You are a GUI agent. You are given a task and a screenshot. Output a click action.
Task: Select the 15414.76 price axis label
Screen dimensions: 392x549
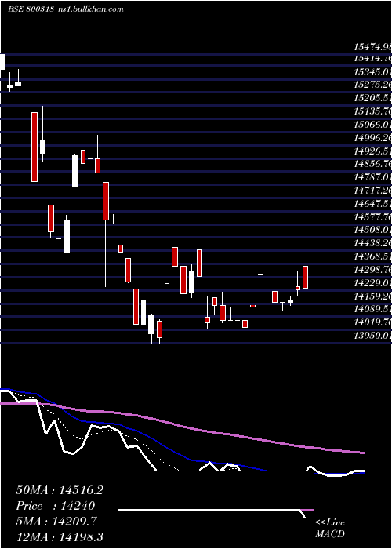(372, 59)
